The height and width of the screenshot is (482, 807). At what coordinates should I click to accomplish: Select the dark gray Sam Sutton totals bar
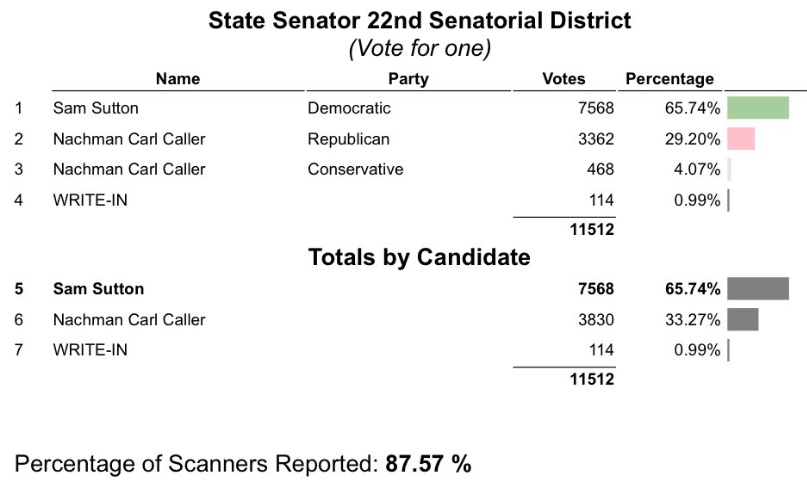point(758,288)
